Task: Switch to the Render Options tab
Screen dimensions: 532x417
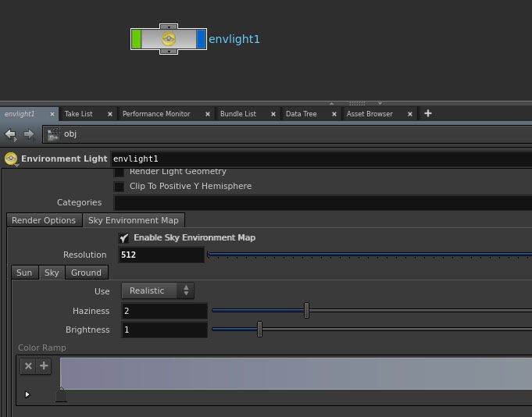Action: pos(44,220)
